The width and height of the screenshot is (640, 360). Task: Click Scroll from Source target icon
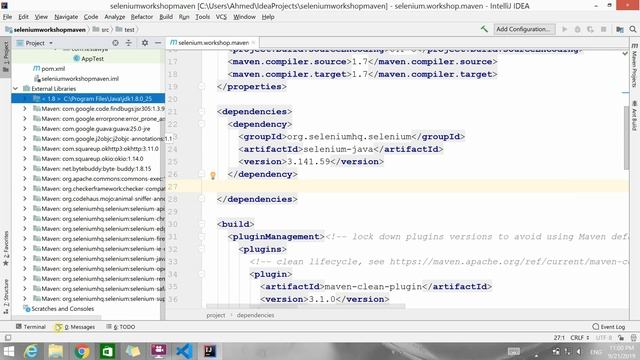tap(116, 43)
